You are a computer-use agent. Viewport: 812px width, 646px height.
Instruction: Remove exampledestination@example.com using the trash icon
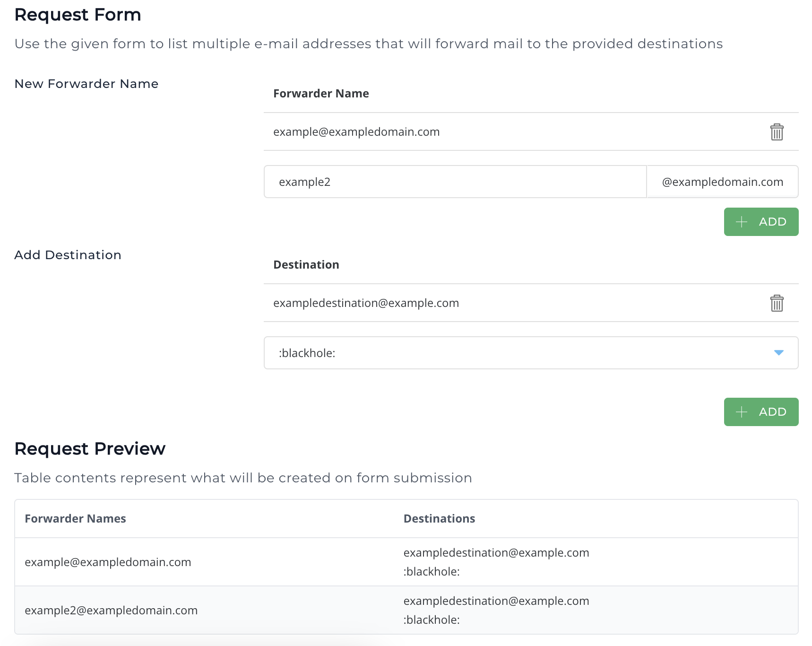coord(777,303)
